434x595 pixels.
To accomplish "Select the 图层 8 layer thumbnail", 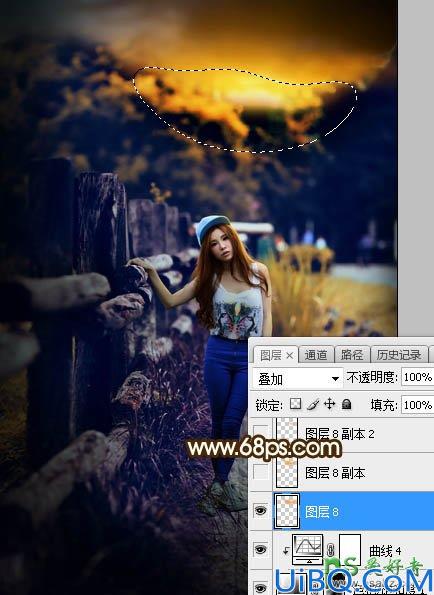I will click(x=287, y=511).
